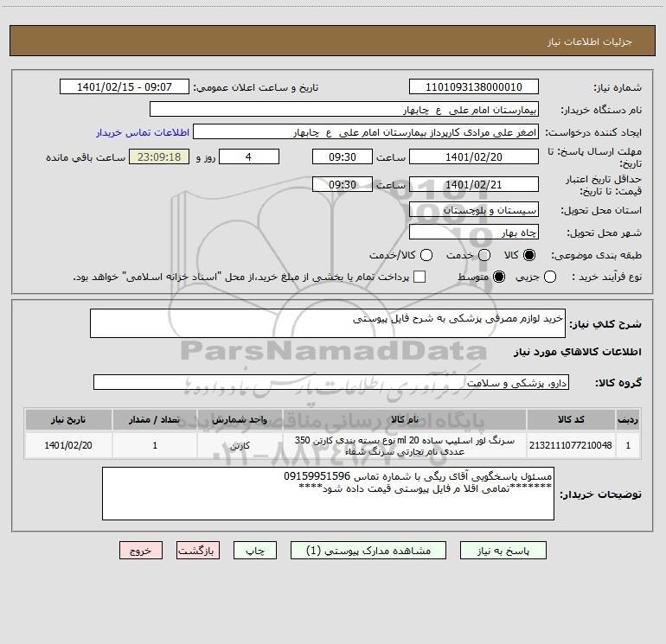The height and width of the screenshot is (644, 666).
Task: Click the توضیحات خریدار notes box
Action: pos(328,494)
